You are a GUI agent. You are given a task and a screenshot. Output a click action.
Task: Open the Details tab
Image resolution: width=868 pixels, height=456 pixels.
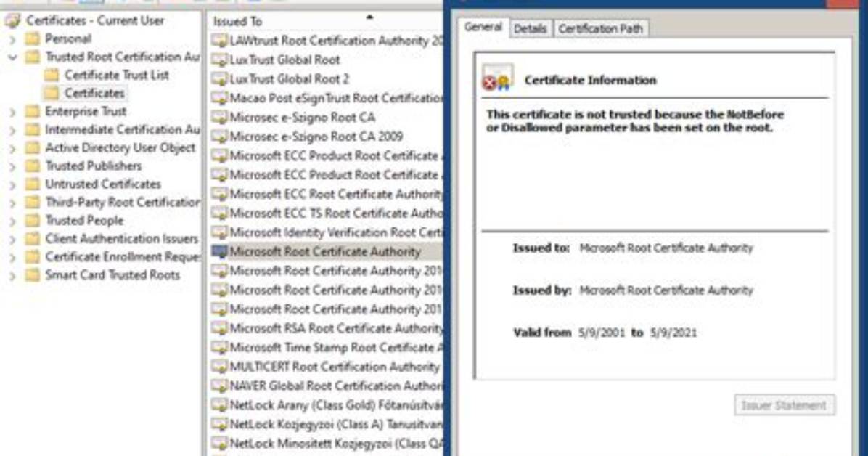click(530, 29)
